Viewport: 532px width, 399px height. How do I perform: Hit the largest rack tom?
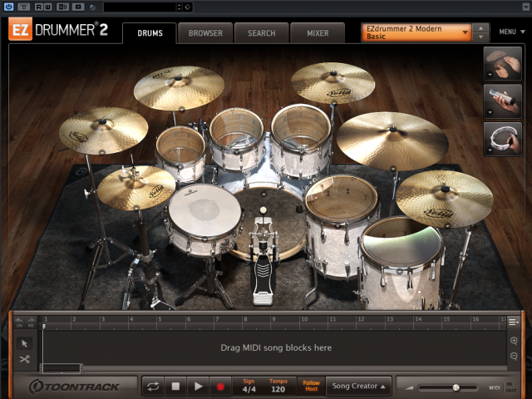[301, 127]
